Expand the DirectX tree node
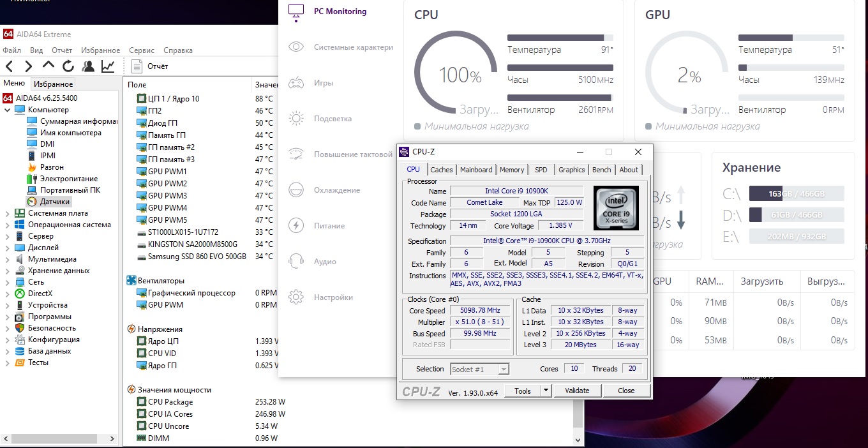 click(8, 294)
